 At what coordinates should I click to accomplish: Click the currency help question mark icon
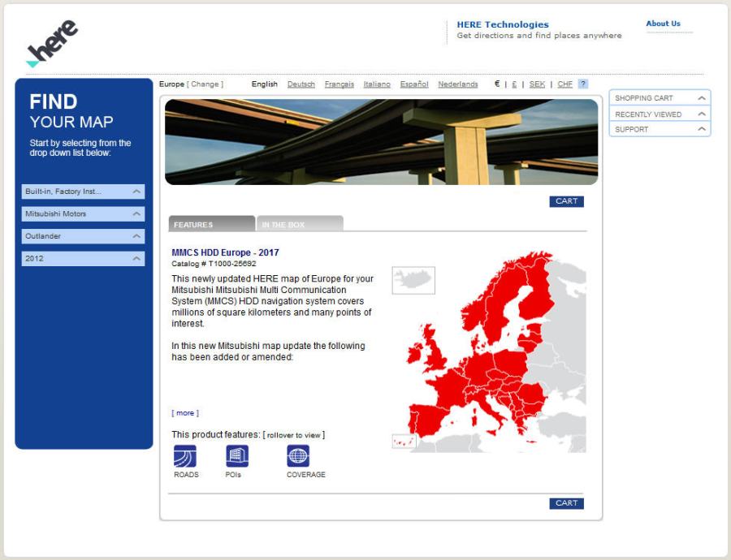(582, 84)
